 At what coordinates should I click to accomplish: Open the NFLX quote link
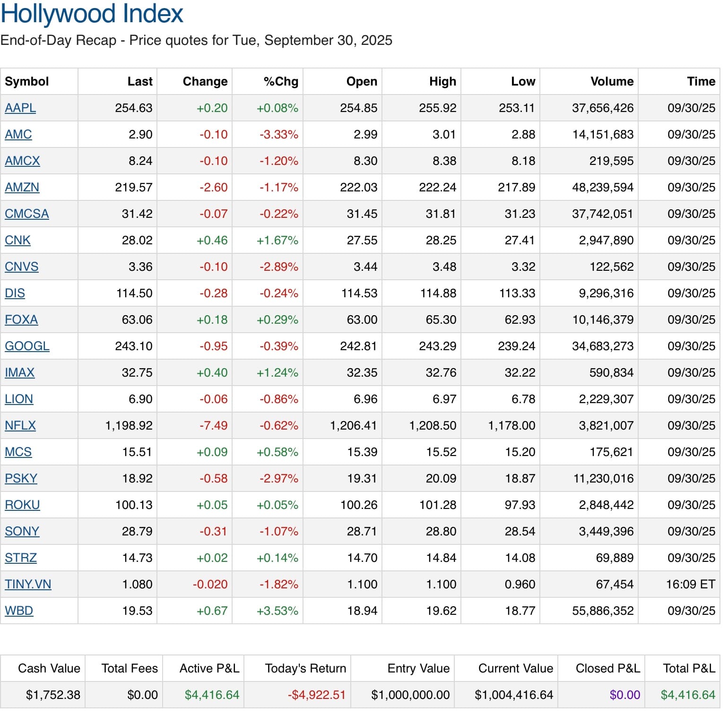click(20, 426)
